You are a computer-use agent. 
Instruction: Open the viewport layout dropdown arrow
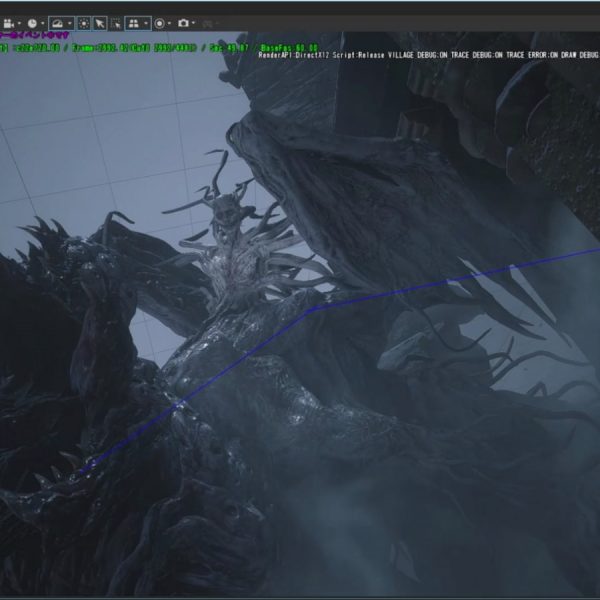point(145,23)
